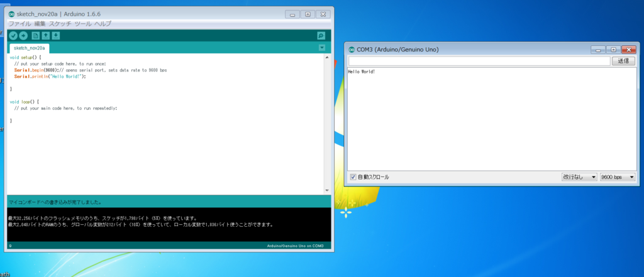644x277 pixels.
Task: Click the Arduino/Genuino Uno on COM3 status text
Action: [296, 246]
